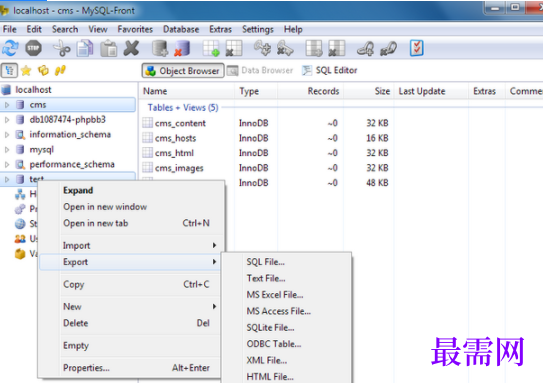Open the Import submenu arrow
Image resolution: width=543 pixels, height=383 pixels.
pos(214,246)
